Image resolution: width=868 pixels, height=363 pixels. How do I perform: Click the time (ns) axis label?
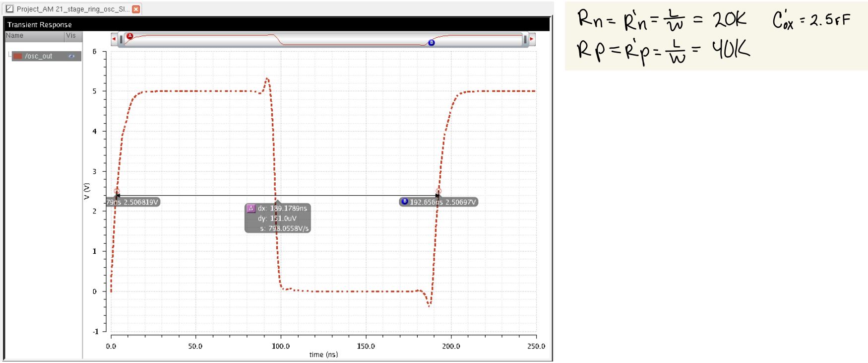click(x=323, y=355)
